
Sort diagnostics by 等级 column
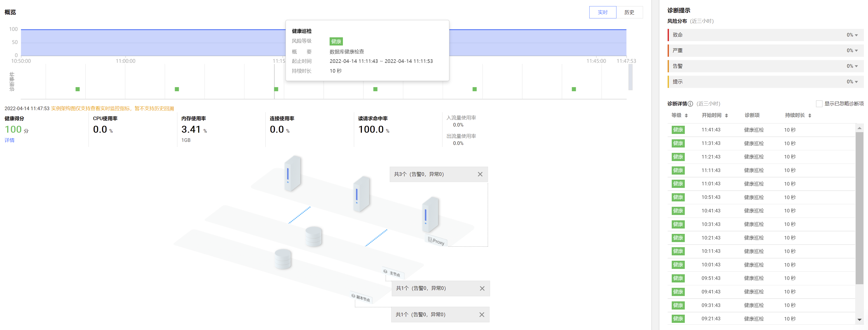click(686, 116)
